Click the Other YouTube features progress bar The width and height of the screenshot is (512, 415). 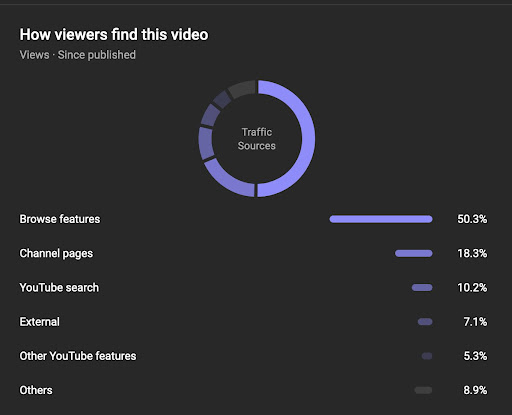pos(427,356)
